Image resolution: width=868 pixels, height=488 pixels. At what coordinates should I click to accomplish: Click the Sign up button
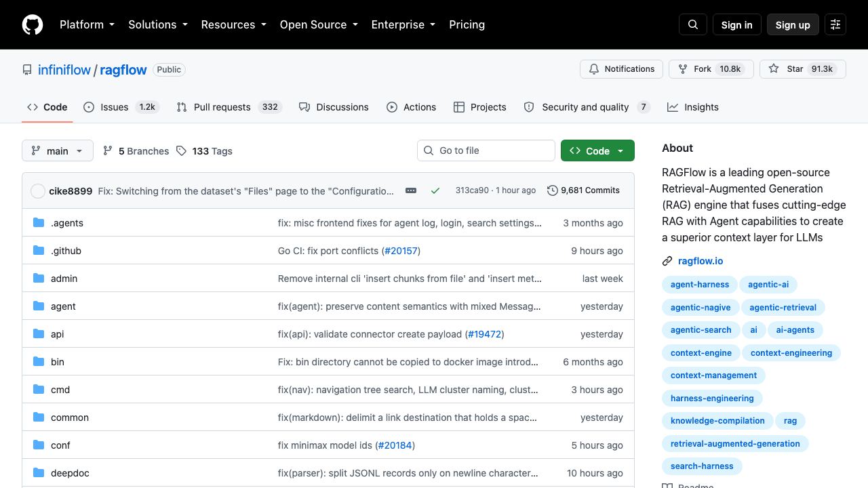(x=793, y=24)
